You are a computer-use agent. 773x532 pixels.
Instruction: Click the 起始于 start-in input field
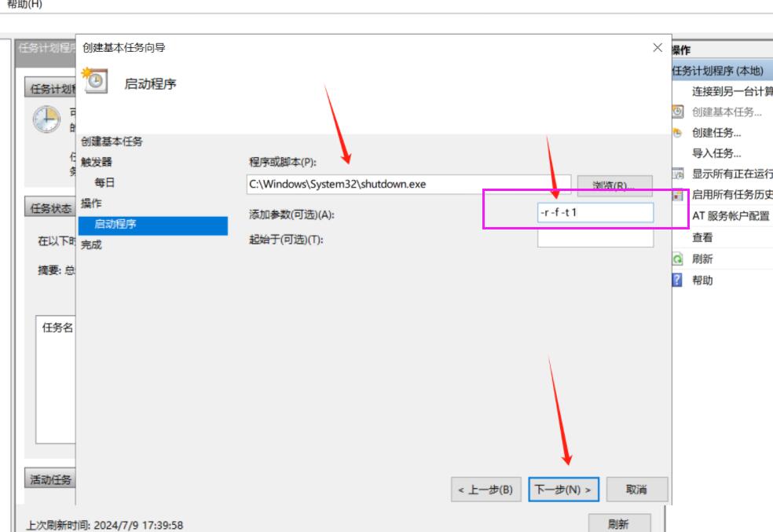(595, 239)
